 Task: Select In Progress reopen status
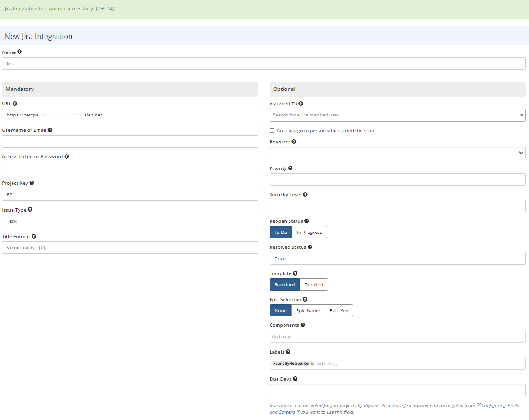pos(310,232)
